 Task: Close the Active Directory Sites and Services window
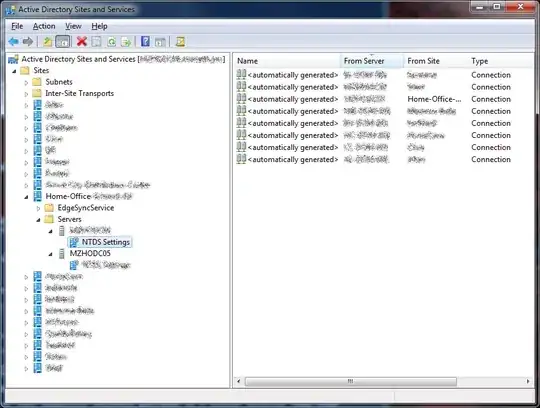pos(520,7)
